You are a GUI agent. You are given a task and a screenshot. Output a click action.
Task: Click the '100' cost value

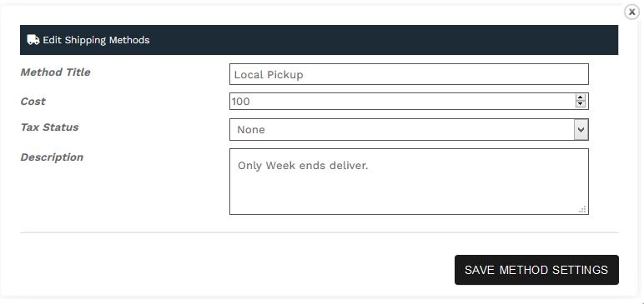coord(241,102)
